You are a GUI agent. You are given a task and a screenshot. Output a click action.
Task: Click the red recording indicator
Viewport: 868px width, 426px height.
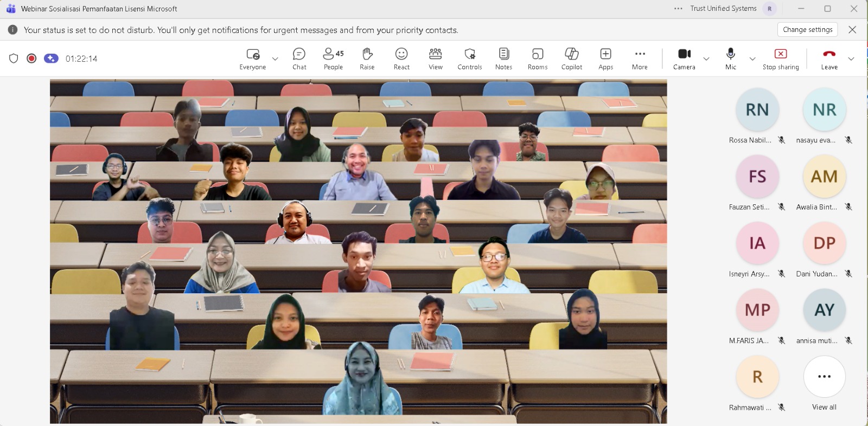(31, 59)
